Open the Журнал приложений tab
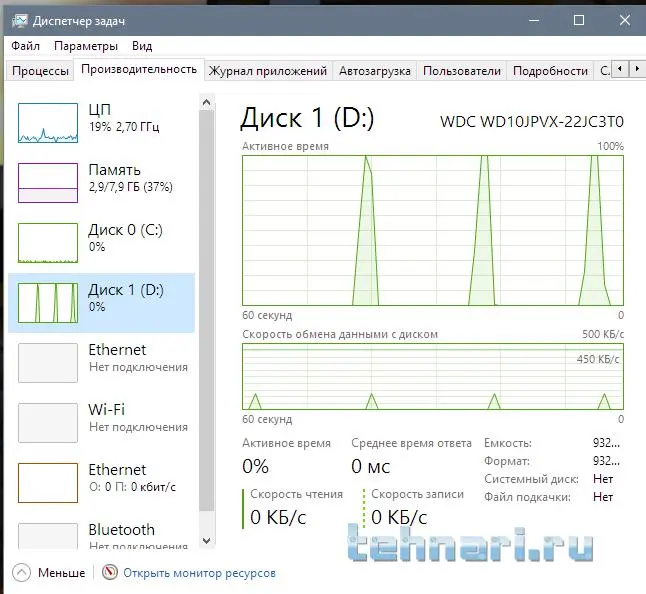The image size is (646, 594). (268, 71)
